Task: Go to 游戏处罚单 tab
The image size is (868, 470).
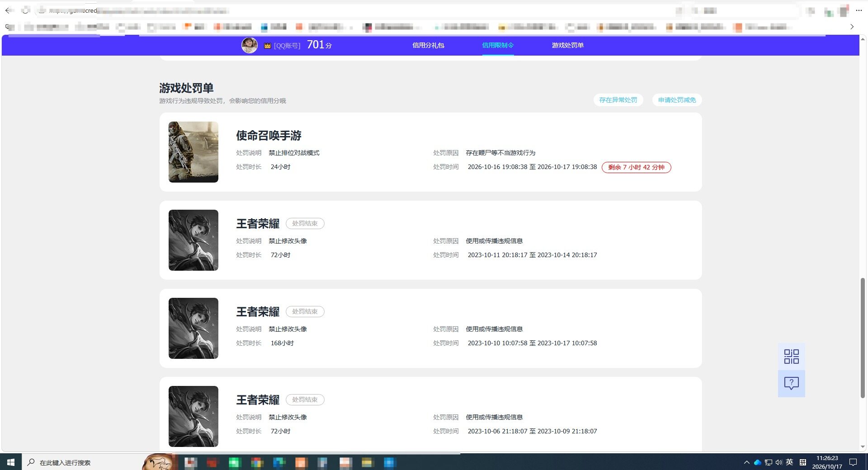Action: pyautogui.click(x=567, y=45)
